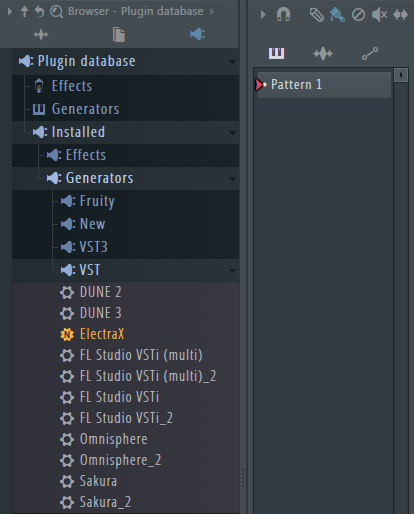Switch to plugin database browser tab
This screenshot has height=514, width=414.
pos(197,34)
